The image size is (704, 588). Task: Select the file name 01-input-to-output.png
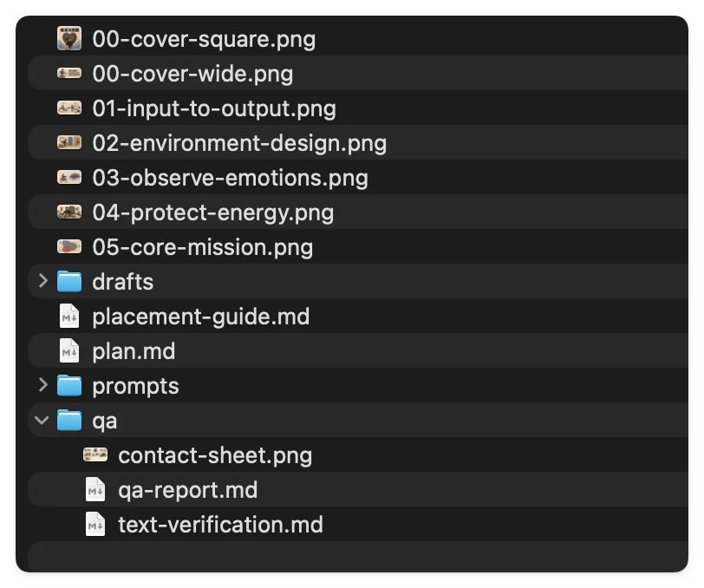pyautogui.click(x=214, y=108)
